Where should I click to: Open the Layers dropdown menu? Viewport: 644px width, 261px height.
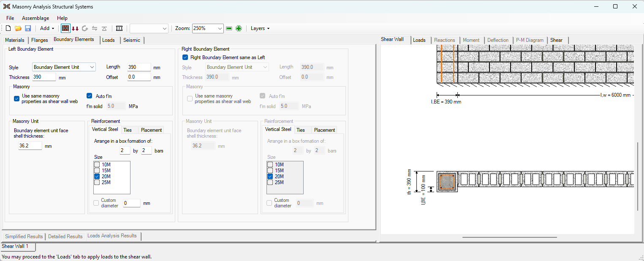(260, 28)
